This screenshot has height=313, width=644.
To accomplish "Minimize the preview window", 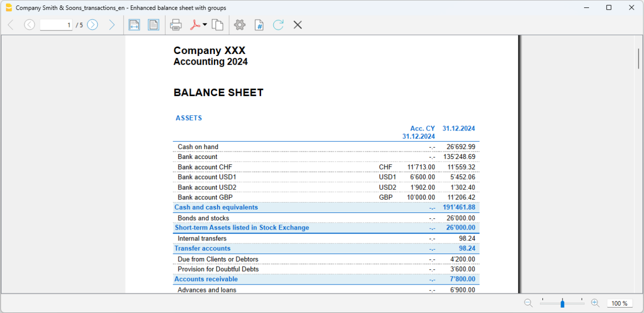I will point(587,8).
